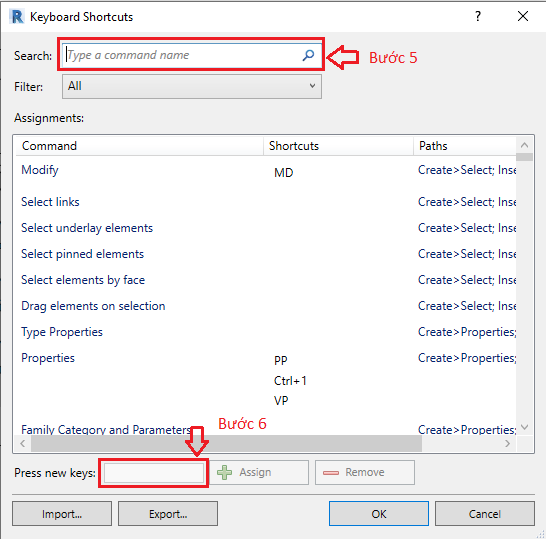Viewport: 547px width, 539px height.
Task: Click the red minus Remove button
Action: tap(365, 472)
